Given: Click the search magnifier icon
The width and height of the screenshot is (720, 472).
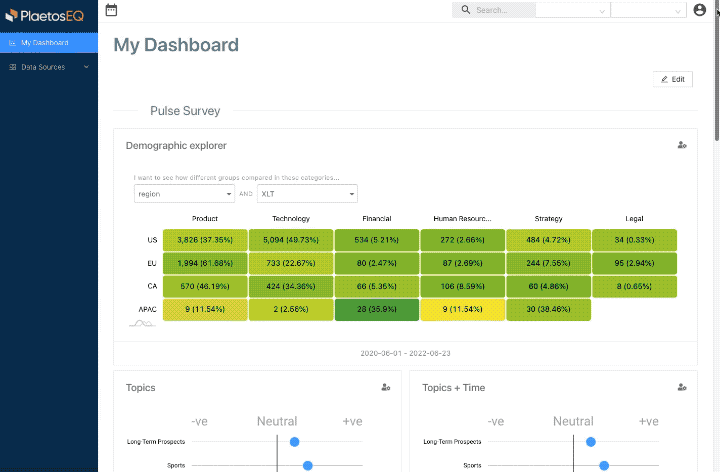Looking at the screenshot, I should [466, 10].
